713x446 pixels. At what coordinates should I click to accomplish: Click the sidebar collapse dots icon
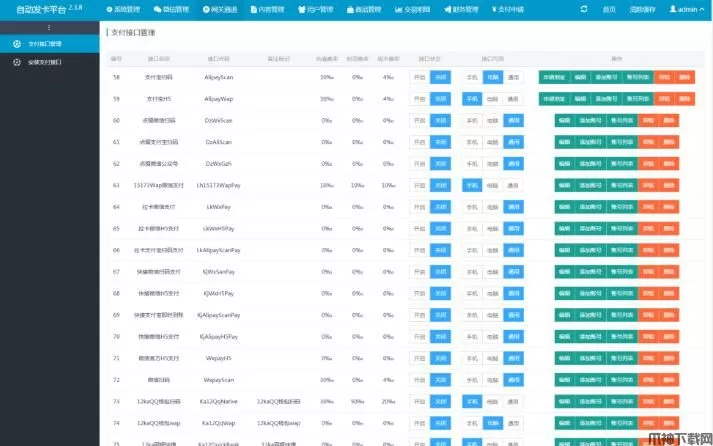tap(49, 27)
